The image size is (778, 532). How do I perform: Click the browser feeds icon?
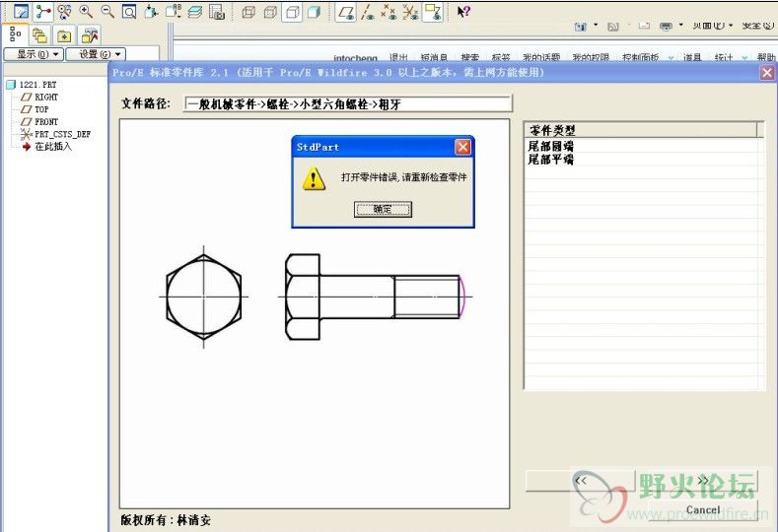tap(613, 27)
